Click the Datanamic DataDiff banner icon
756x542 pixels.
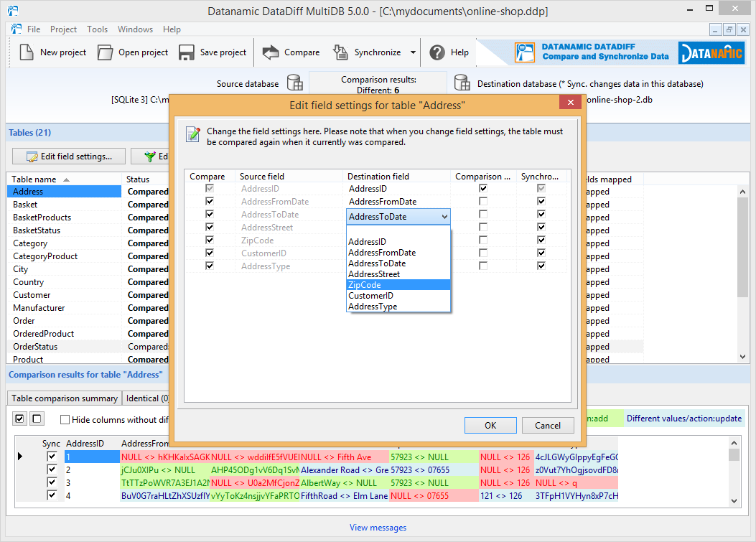(x=525, y=52)
